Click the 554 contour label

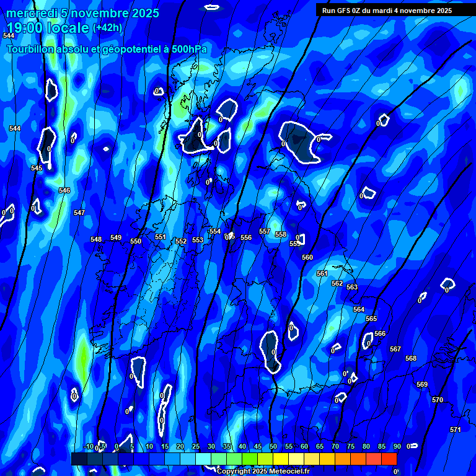[215, 231]
